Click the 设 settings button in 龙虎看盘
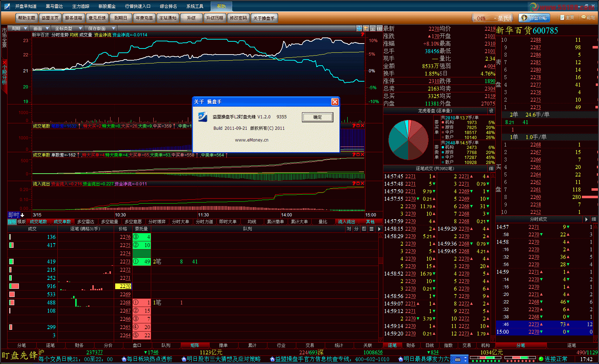This screenshot has height=364, width=599. click(x=491, y=111)
